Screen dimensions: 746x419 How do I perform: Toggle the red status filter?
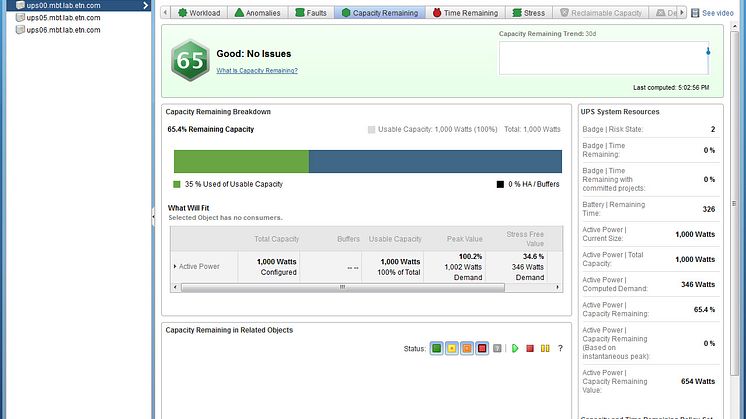pyautogui.click(x=482, y=349)
